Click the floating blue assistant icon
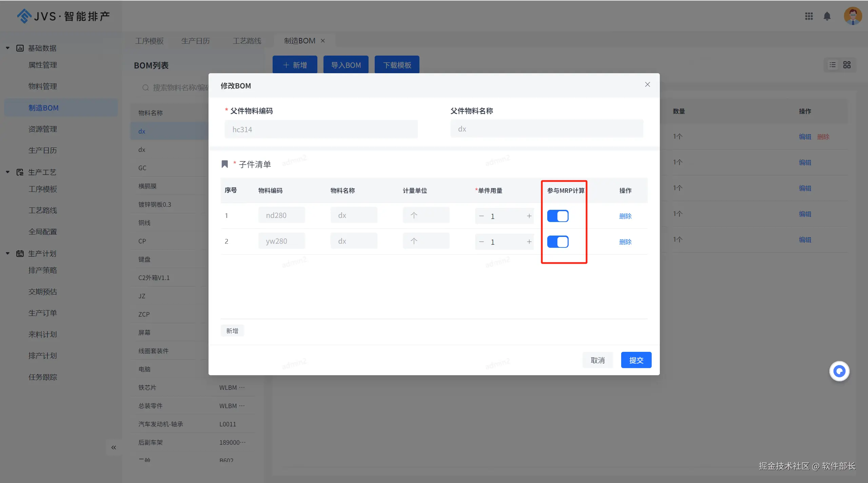 click(839, 371)
